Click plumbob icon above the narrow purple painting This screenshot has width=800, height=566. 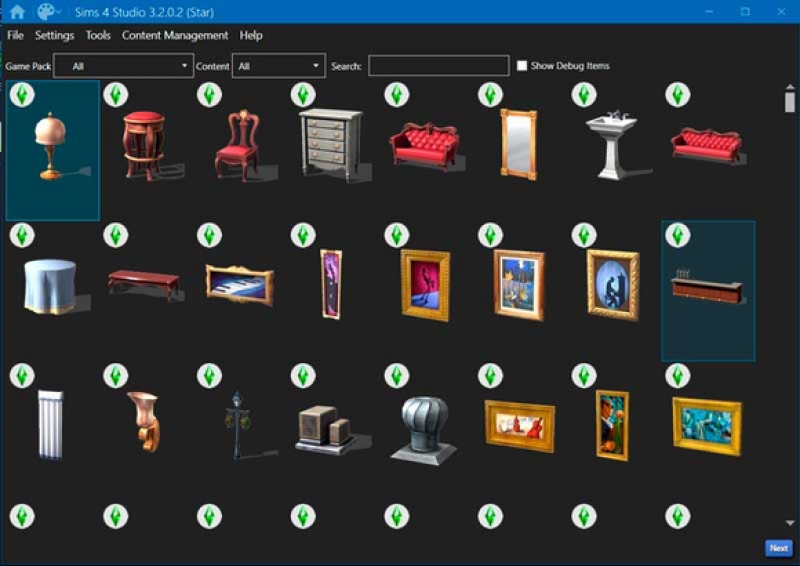(303, 235)
